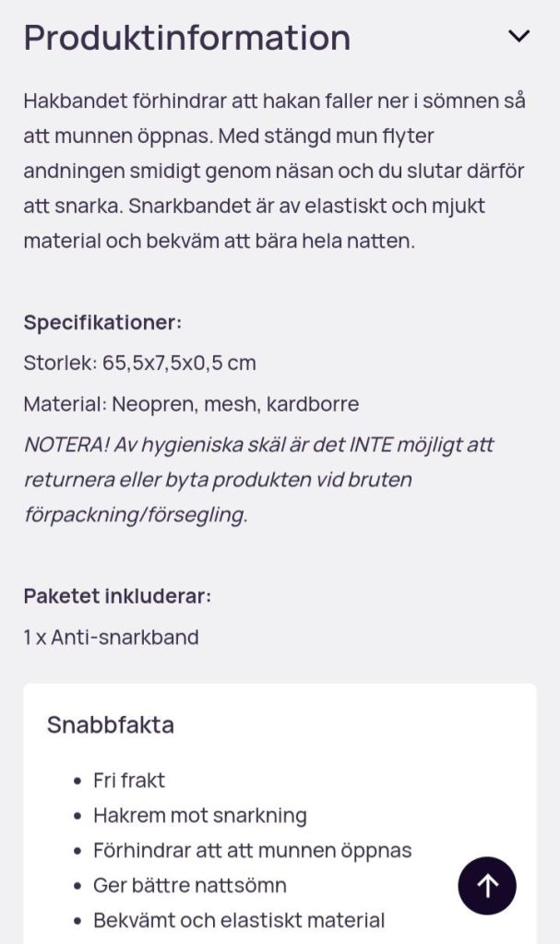Collapse the Produktinformation section chevron

click(x=519, y=37)
